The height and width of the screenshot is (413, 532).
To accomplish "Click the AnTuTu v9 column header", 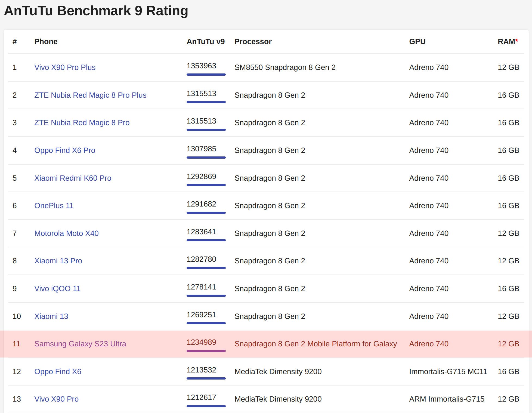I will [206, 42].
